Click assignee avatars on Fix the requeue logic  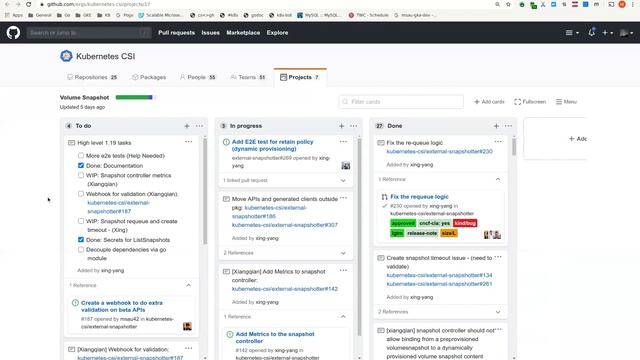(492, 234)
